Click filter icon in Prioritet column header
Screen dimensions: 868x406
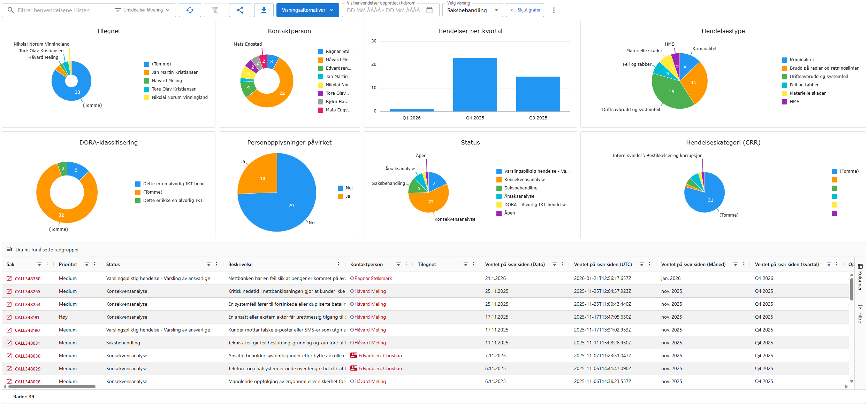tap(87, 265)
